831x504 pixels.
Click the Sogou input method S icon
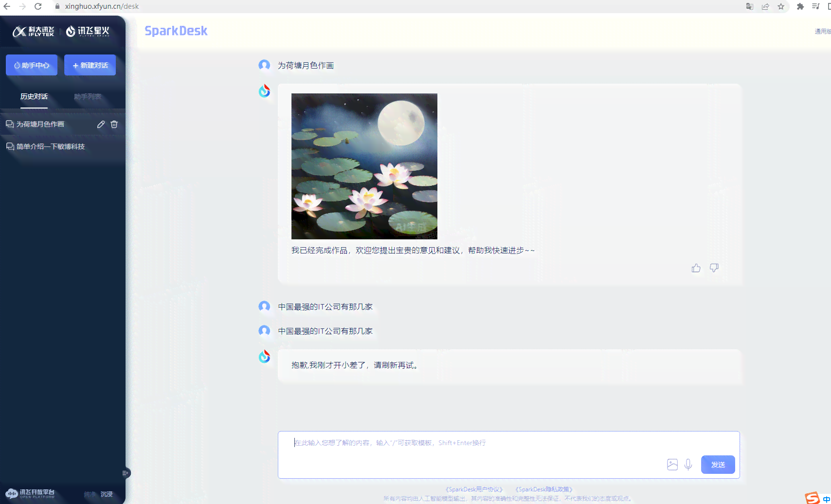(812, 498)
